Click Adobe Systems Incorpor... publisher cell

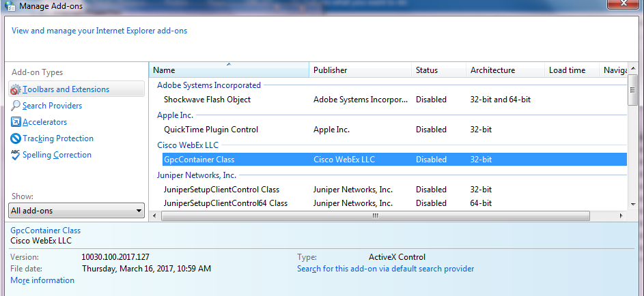tap(361, 100)
